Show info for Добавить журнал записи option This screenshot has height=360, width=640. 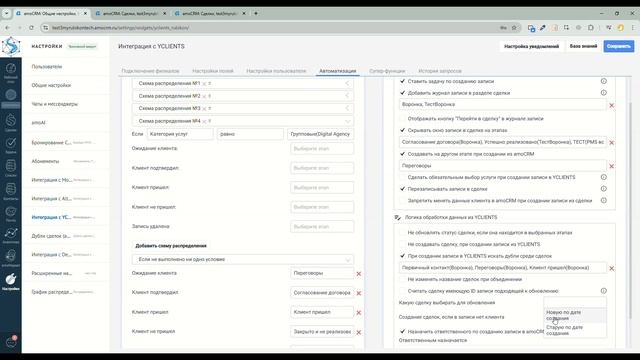604,93
